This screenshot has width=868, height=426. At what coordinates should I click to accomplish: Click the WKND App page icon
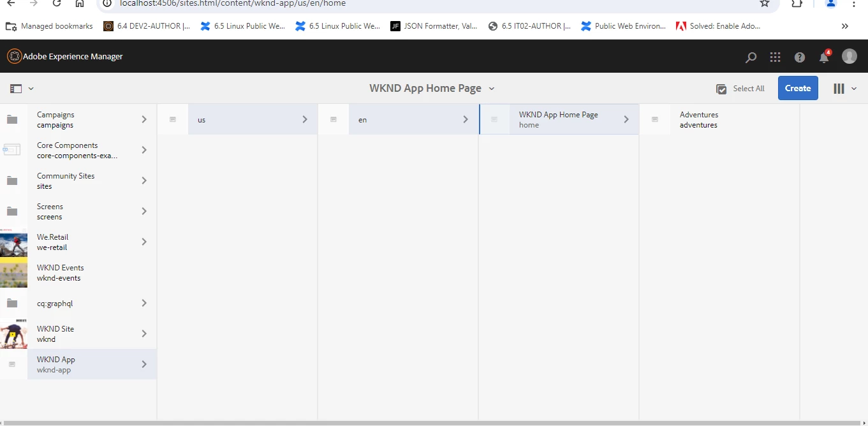tap(12, 364)
